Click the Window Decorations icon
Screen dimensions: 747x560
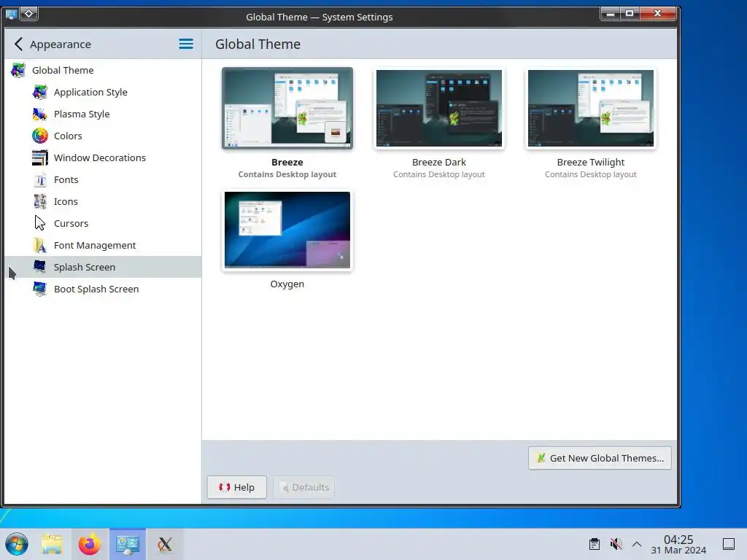(x=40, y=158)
